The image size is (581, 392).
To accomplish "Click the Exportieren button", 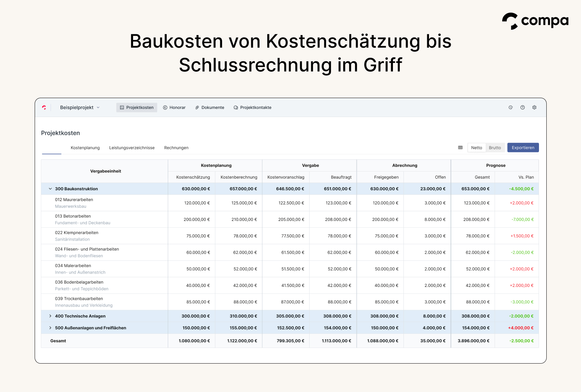I will point(523,147).
